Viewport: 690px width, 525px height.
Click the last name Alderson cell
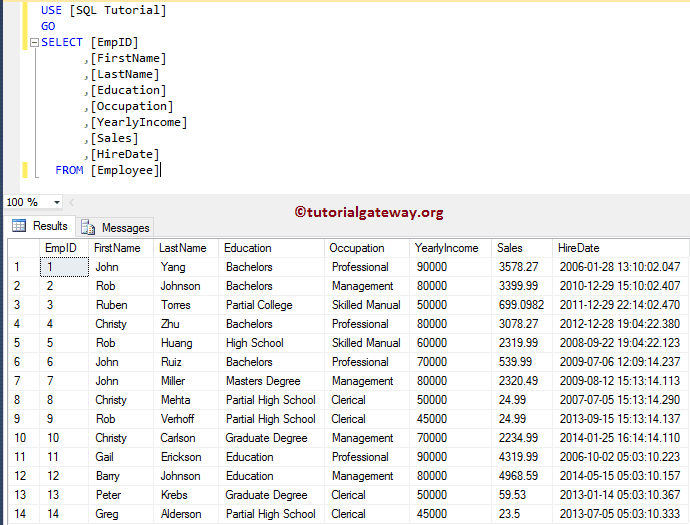click(x=186, y=514)
